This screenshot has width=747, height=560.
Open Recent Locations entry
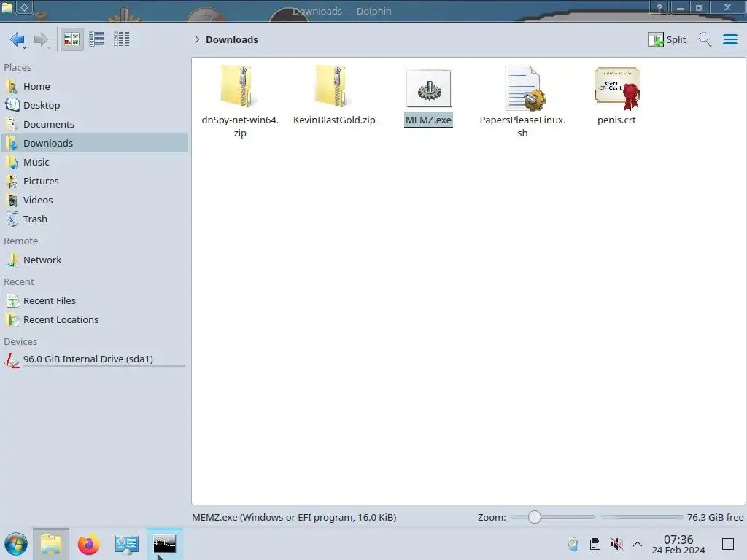click(95, 320)
